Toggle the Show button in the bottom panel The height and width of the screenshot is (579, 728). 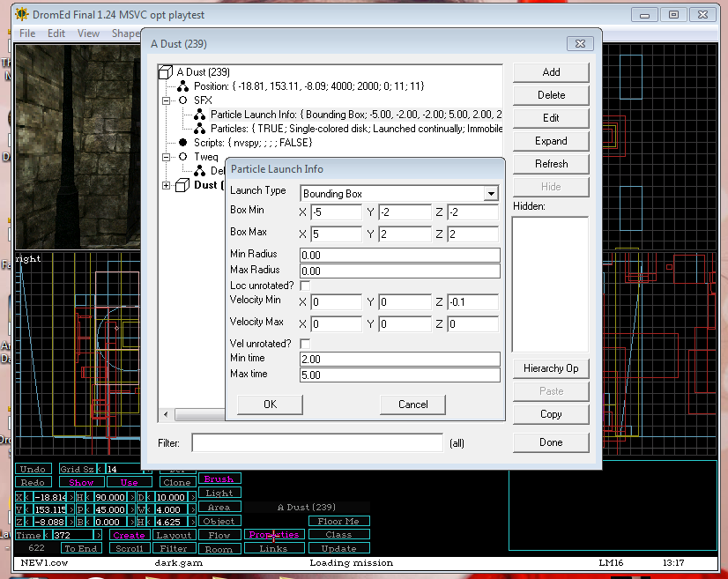pos(81,482)
